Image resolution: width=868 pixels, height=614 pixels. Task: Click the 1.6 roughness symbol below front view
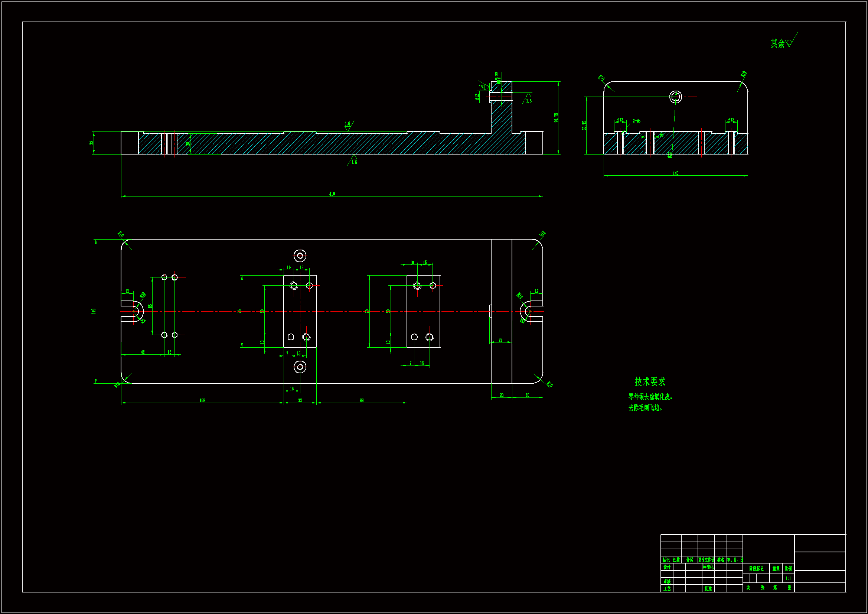(353, 160)
